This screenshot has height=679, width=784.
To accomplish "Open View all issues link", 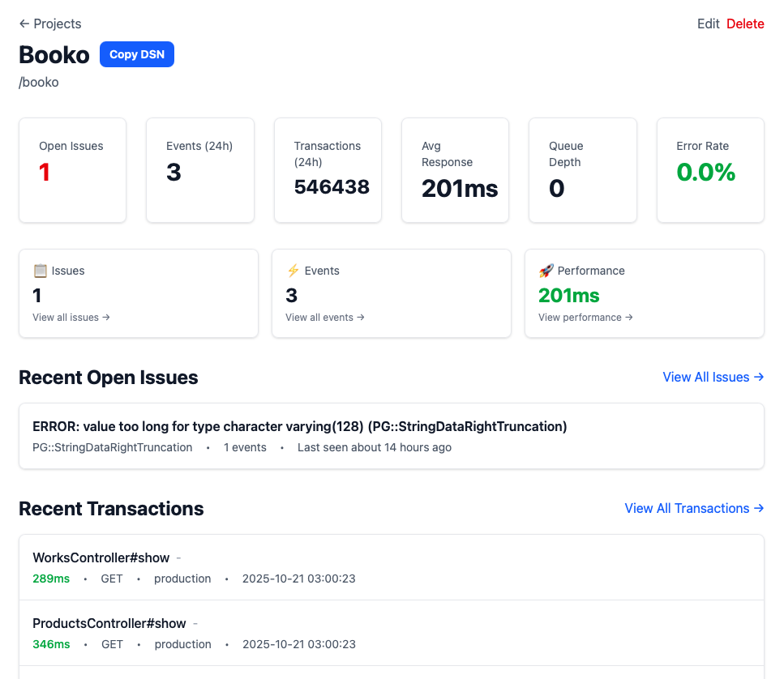I will click(x=71, y=318).
